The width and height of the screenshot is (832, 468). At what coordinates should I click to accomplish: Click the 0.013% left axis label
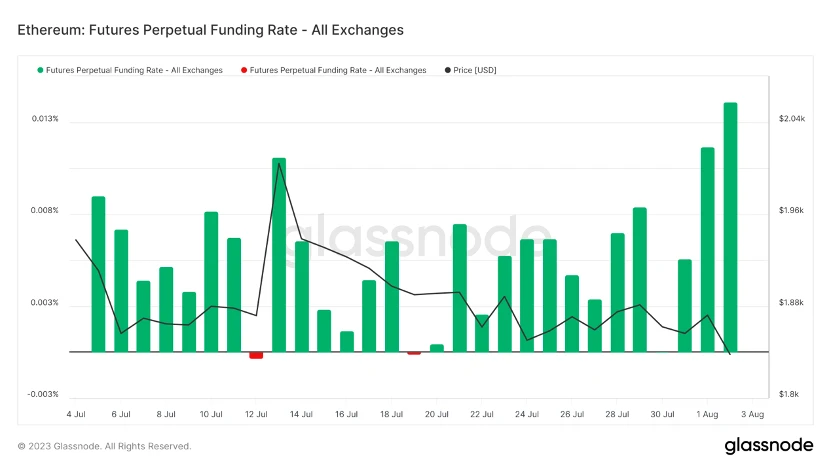coord(45,119)
